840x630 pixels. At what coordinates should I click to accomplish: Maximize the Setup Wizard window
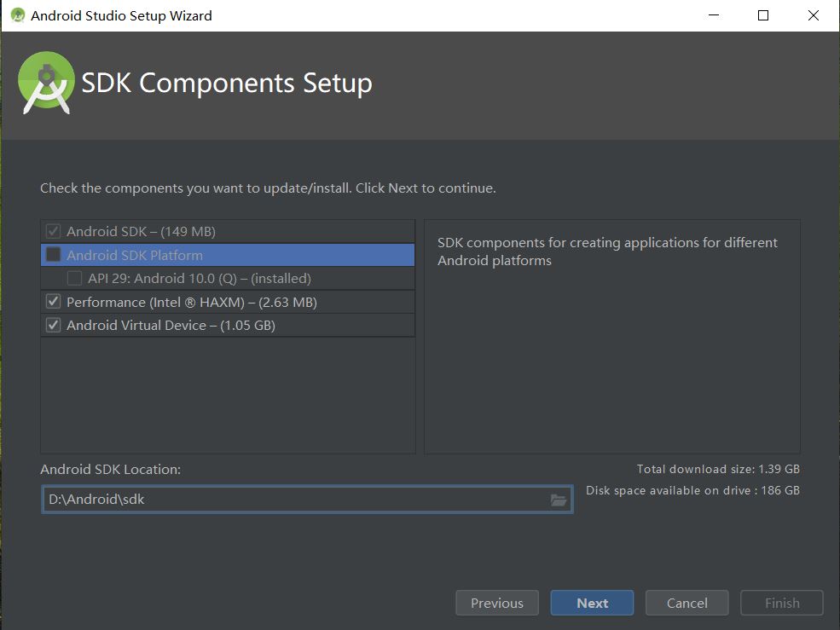click(x=763, y=15)
